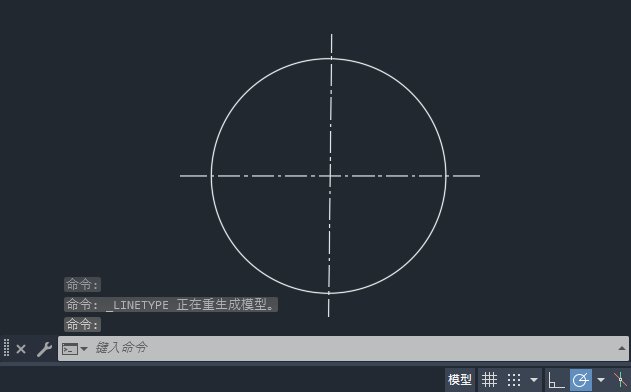The height and width of the screenshot is (392, 631).
Task: Focus the 键入命令 command input field
Action: pos(343,348)
